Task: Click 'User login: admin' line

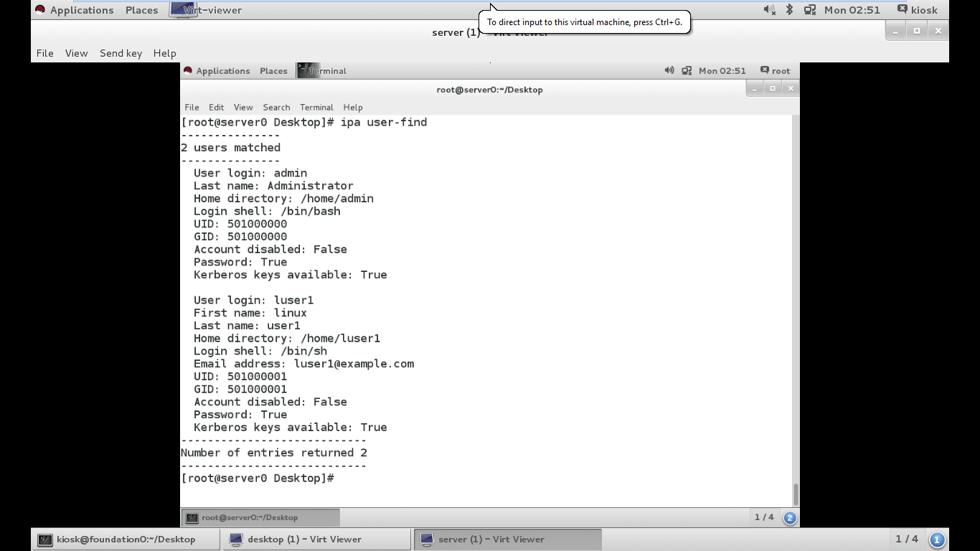Action: click(x=250, y=173)
